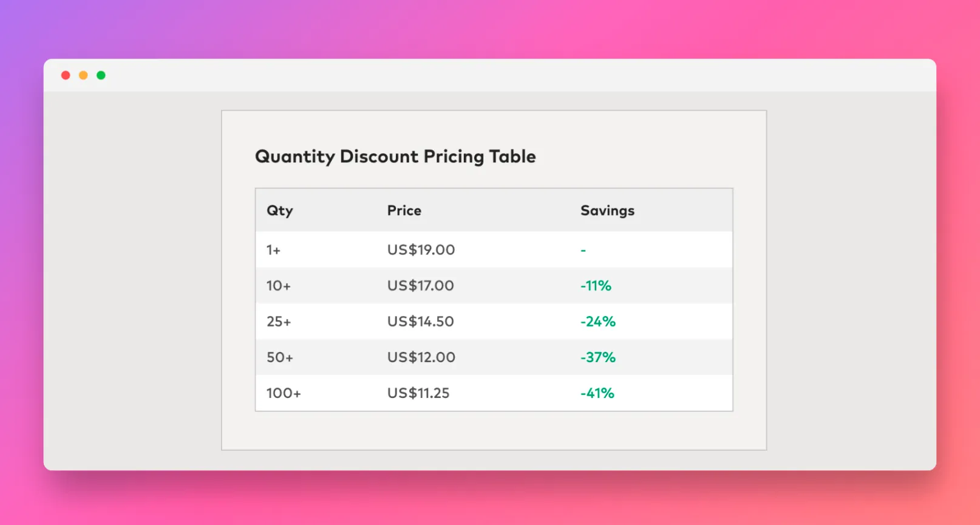Select the Qty column header
Image resolution: width=980 pixels, height=525 pixels.
[280, 211]
